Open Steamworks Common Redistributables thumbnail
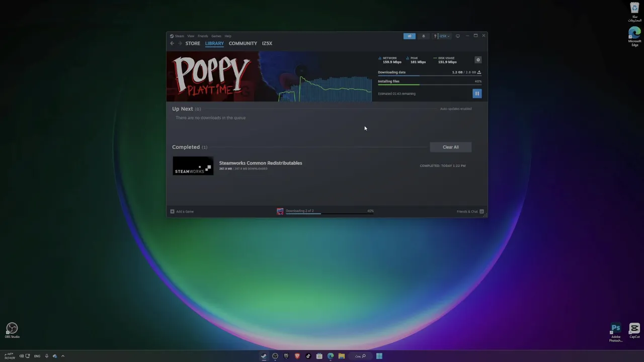The height and width of the screenshot is (362, 644). tap(193, 166)
